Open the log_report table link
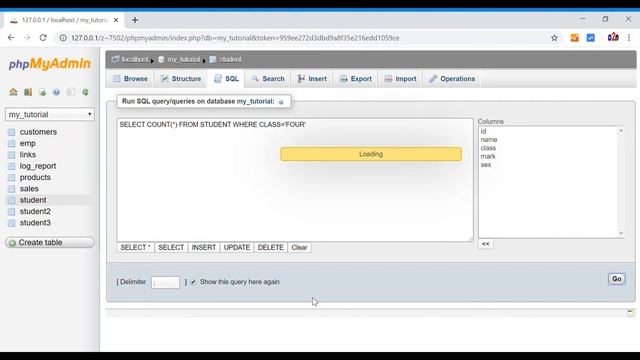The height and width of the screenshot is (360, 640). point(38,166)
